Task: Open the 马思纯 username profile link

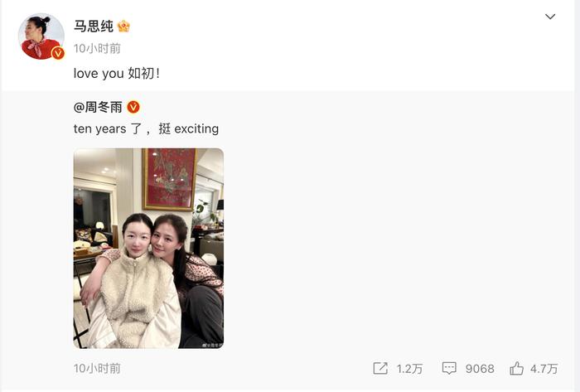Action: [93, 27]
